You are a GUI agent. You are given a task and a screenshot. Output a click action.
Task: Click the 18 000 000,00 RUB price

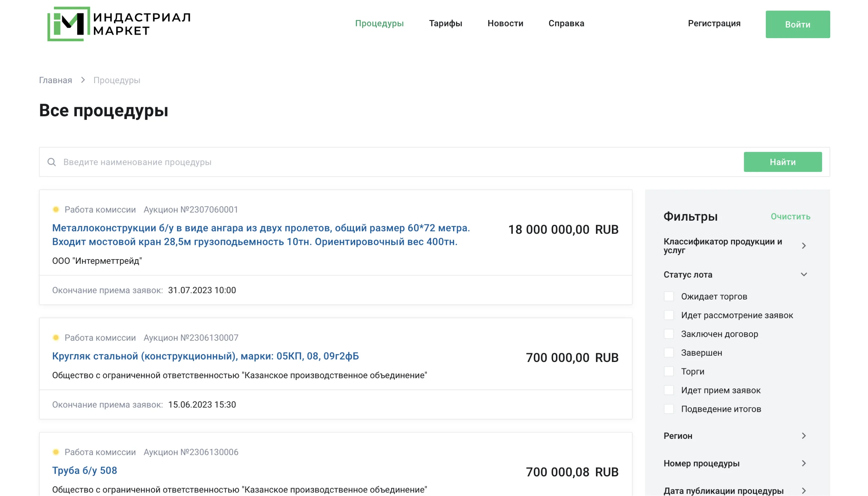click(563, 230)
